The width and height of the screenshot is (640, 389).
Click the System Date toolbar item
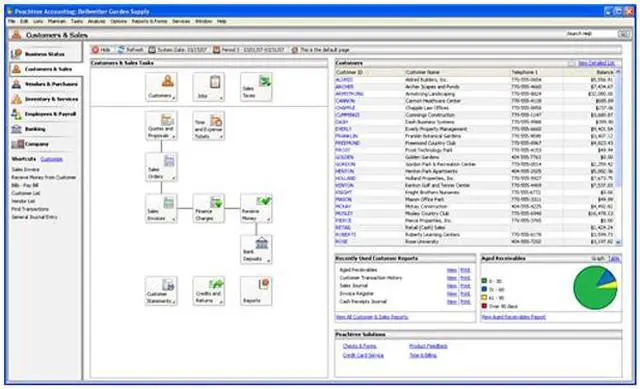[178, 50]
